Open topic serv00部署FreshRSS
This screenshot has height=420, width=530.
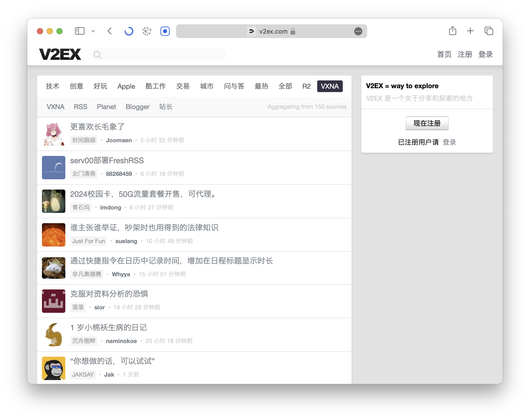click(107, 161)
